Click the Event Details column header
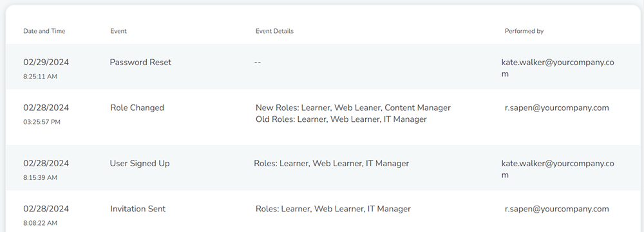644x232 pixels. (x=274, y=31)
